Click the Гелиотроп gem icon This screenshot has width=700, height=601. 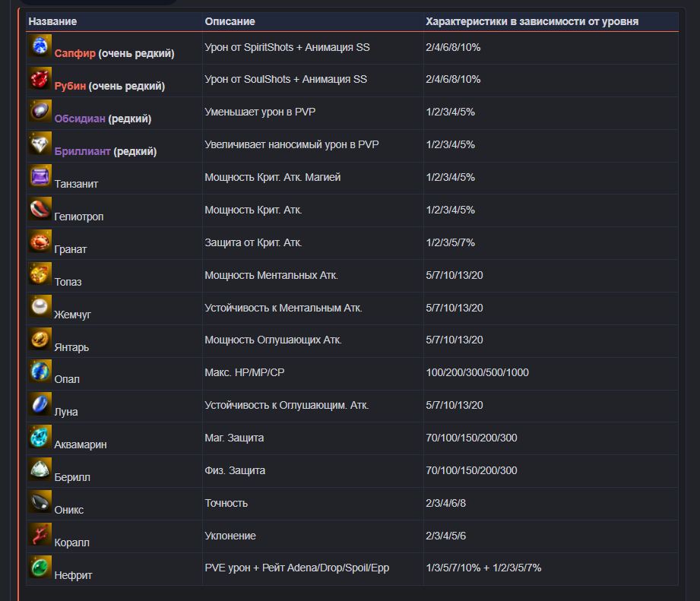coord(40,209)
